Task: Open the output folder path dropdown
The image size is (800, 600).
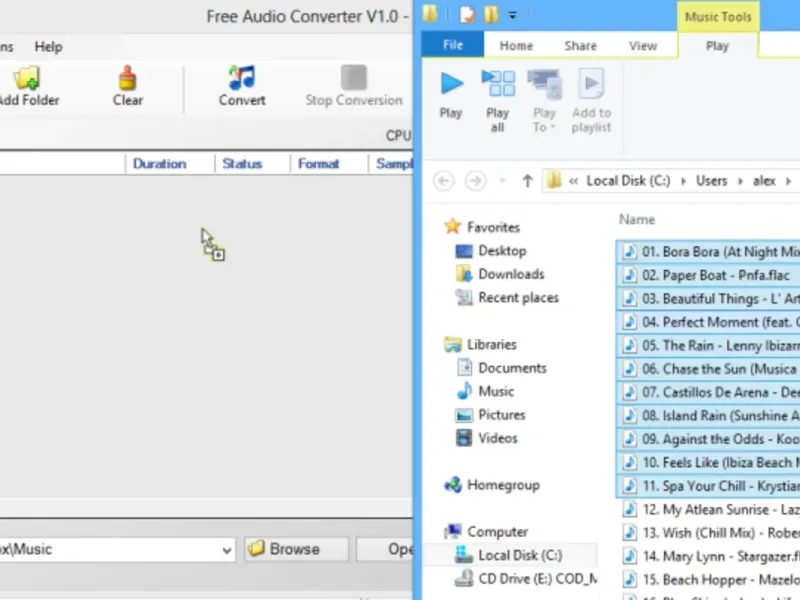Action: [227, 551]
